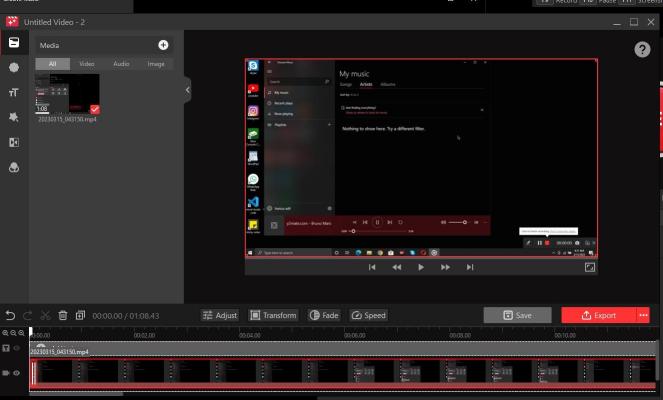Viewport: 663px width, 400px height.
Task: Click the timeline playhead handle at start
Action: coord(31,332)
